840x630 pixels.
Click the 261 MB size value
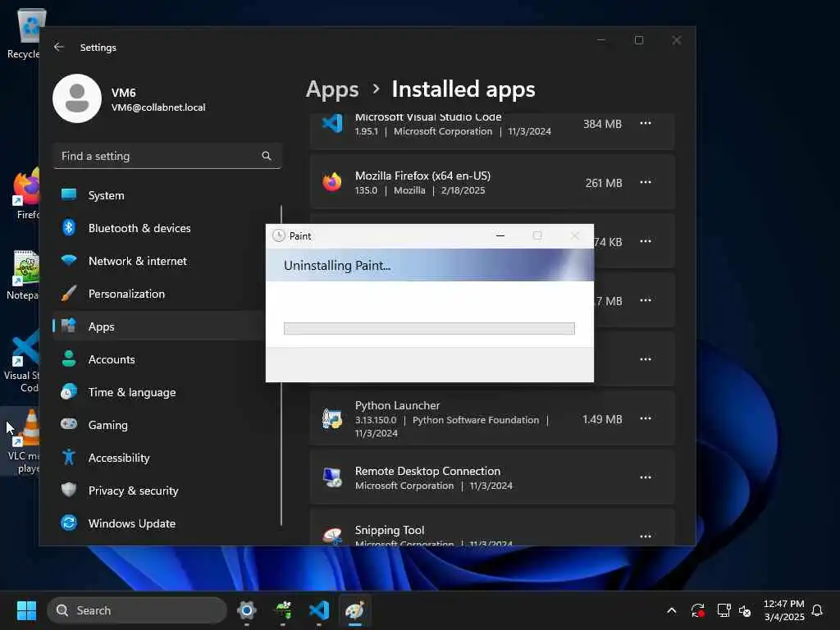[604, 183]
